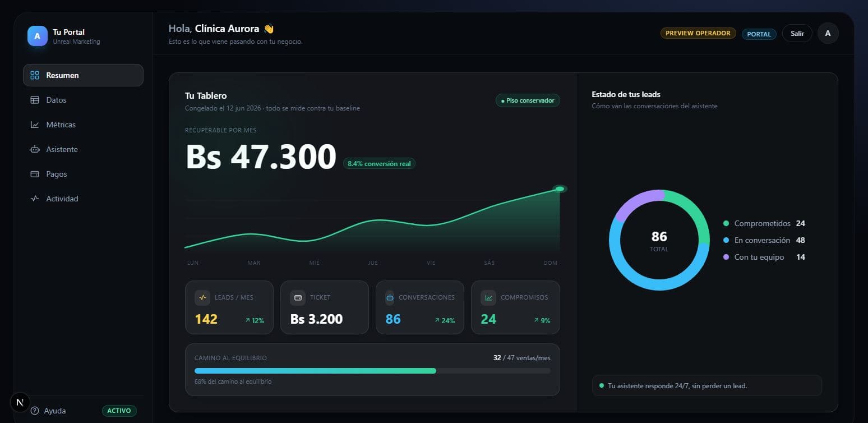Click the Clínica Aurora name in greeting
The width and height of the screenshot is (868, 423).
pos(227,29)
